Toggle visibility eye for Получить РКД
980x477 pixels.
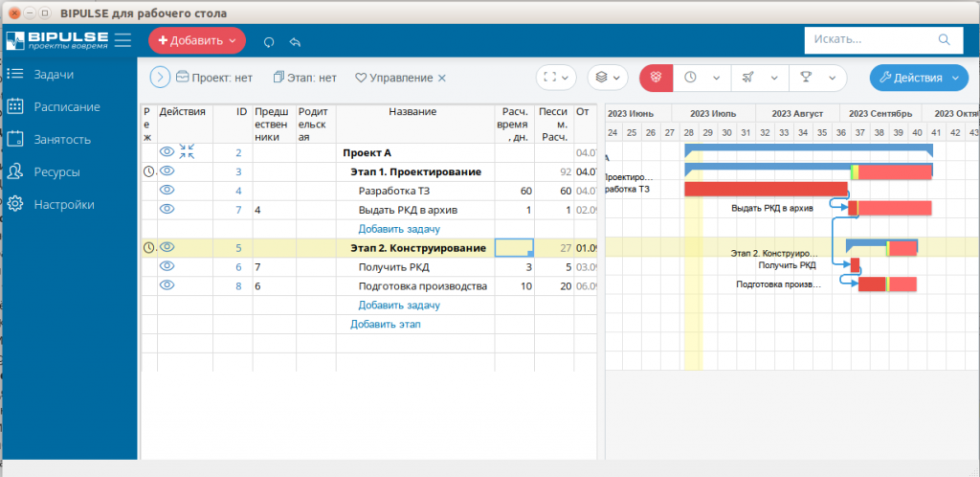[x=167, y=267]
